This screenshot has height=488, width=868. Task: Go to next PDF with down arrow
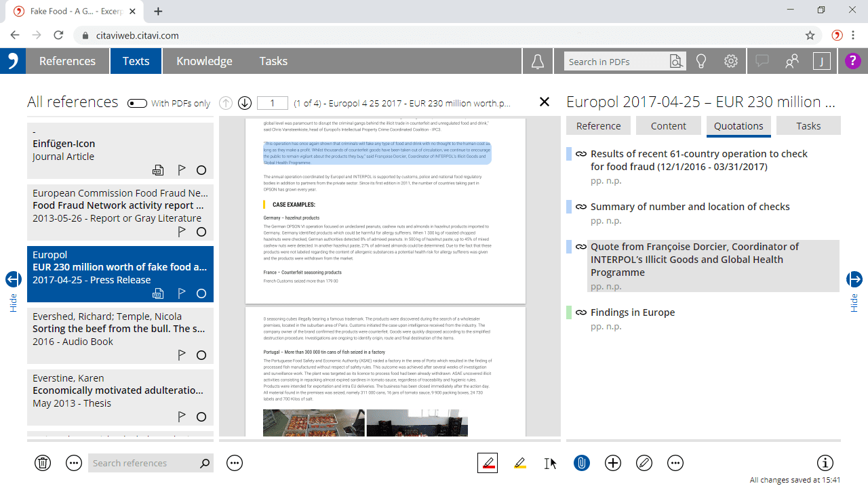(x=245, y=103)
